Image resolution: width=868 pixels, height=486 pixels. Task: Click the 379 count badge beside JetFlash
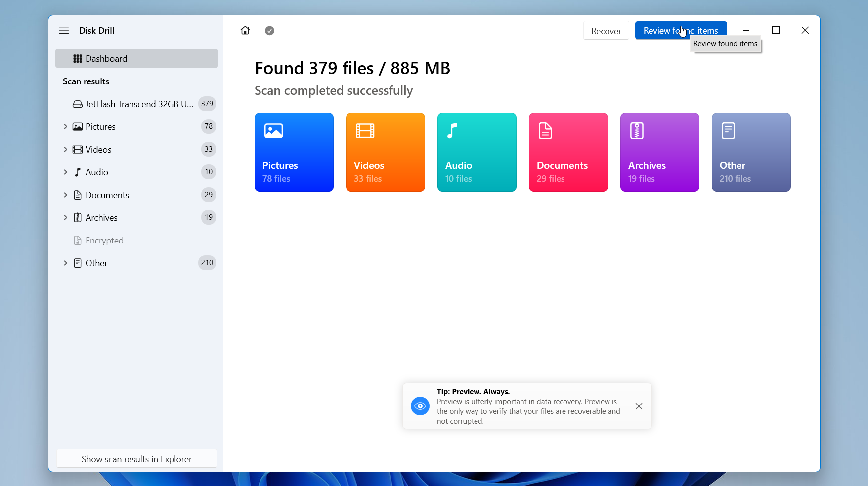(x=207, y=104)
